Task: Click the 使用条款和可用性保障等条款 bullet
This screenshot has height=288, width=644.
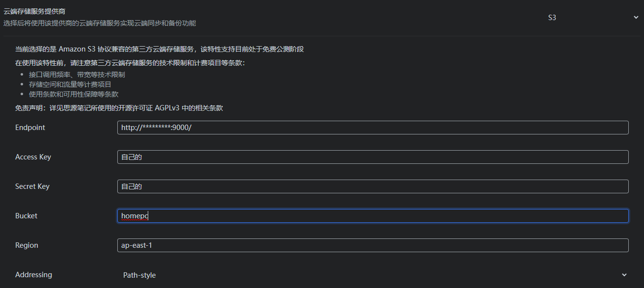Action: point(73,94)
